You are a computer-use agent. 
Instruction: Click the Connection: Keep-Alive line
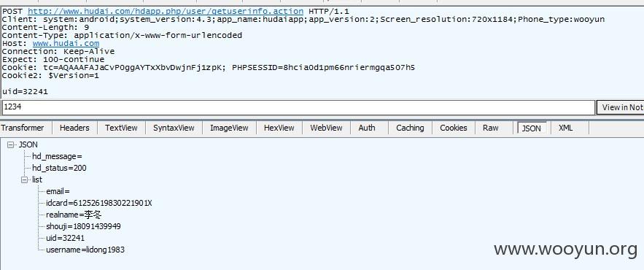point(58,51)
